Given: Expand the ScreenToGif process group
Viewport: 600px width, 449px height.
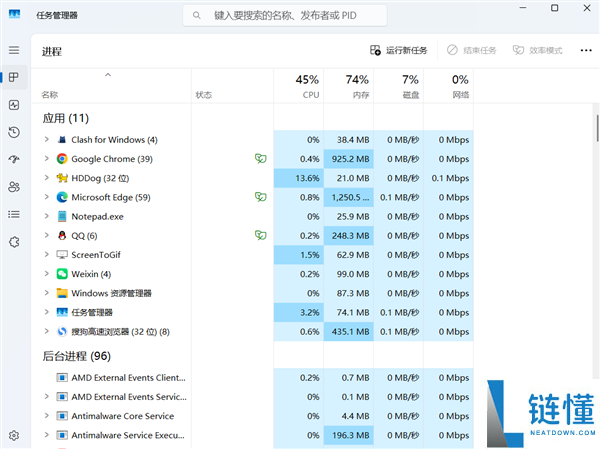Looking at the screenshot, I should 46,254.
